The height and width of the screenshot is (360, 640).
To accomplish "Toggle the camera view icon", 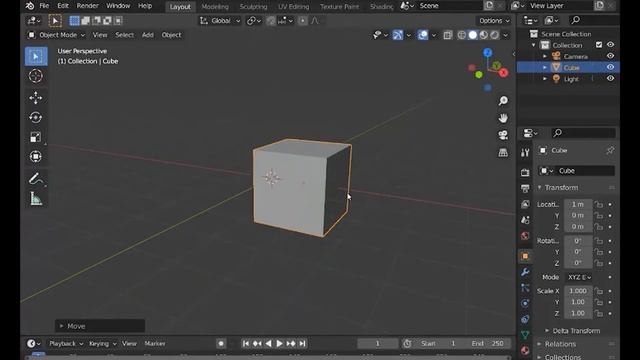I will point(503,135).
